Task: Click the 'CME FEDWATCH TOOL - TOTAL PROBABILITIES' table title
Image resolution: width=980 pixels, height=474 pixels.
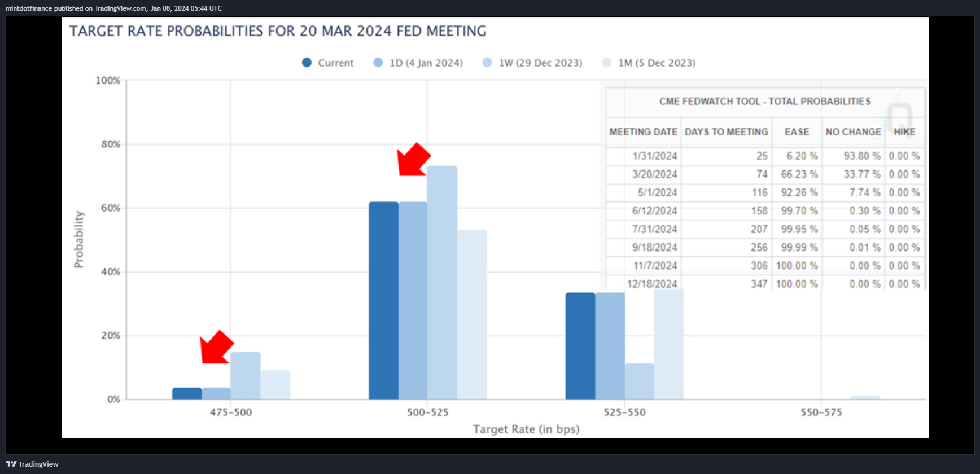Action: (765, 102)
